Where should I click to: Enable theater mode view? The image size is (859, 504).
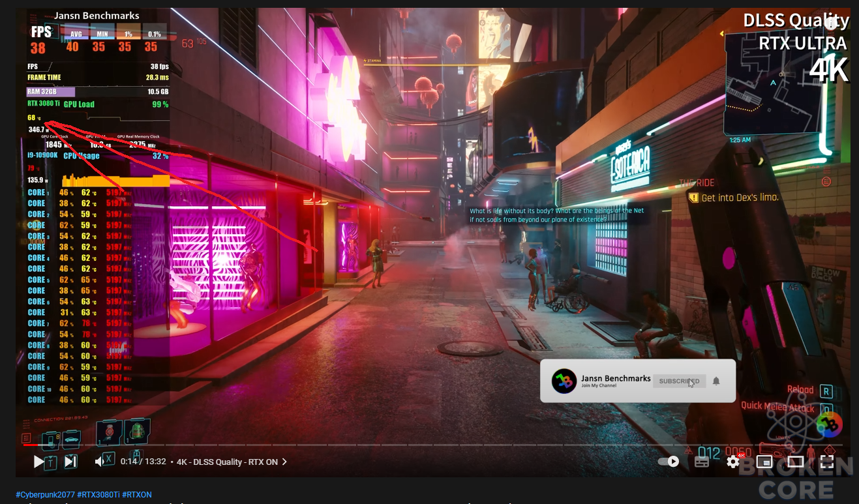[x=796, y=462]
